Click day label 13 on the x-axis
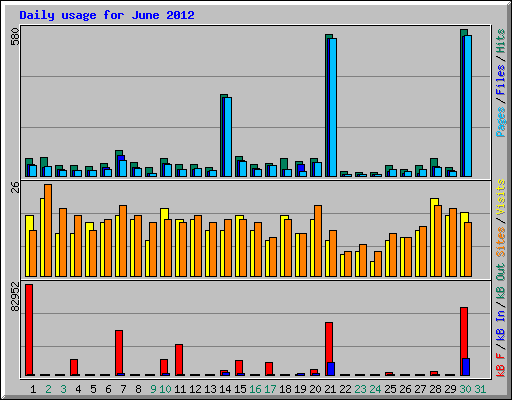 tap(210, 389)
